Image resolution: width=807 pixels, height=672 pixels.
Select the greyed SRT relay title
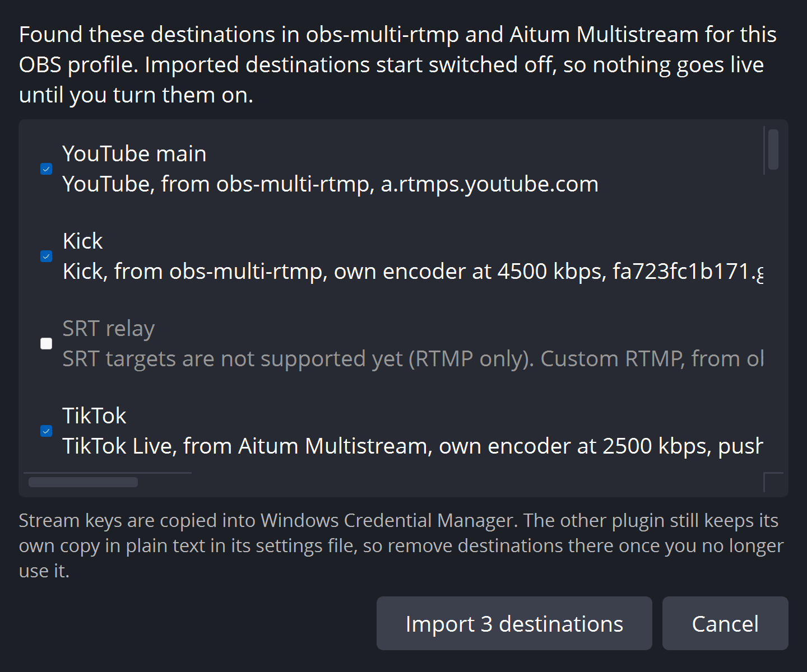[x=108, y=328]
